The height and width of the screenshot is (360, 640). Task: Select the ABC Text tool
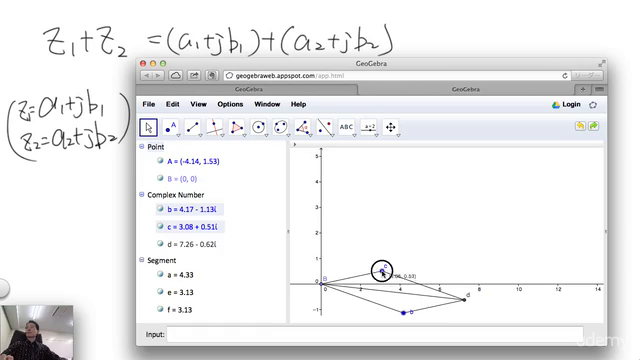click(x=347, y=127)
